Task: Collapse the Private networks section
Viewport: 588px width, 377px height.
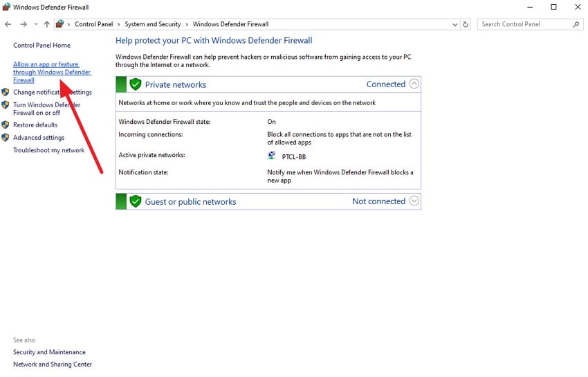Action: click(414, 84)
